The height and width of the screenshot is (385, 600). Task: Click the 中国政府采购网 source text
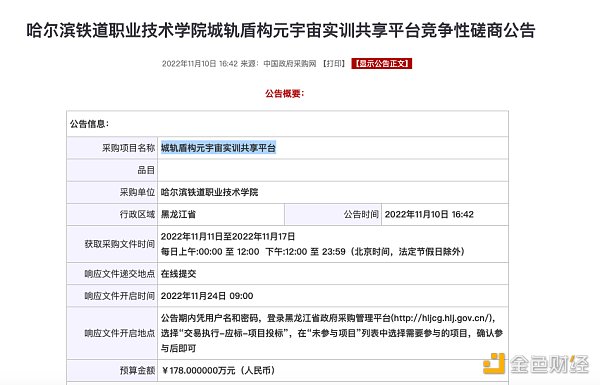tap(290, 64)
